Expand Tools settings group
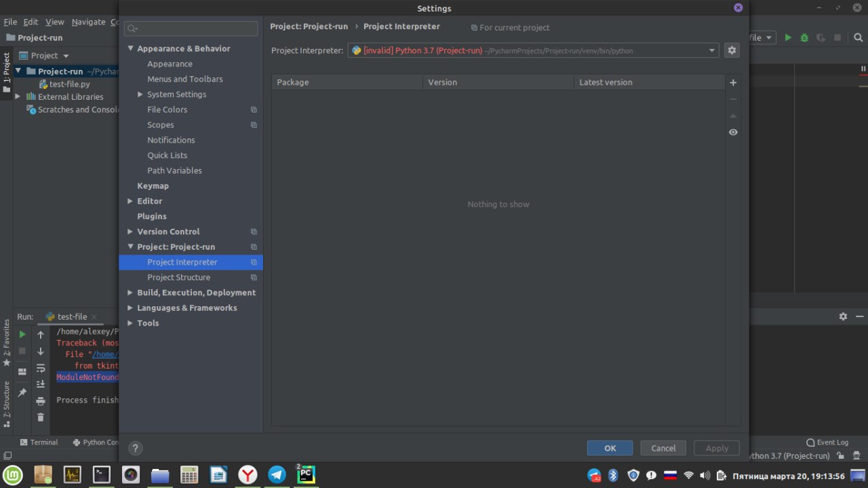 (x=131, y=323)
